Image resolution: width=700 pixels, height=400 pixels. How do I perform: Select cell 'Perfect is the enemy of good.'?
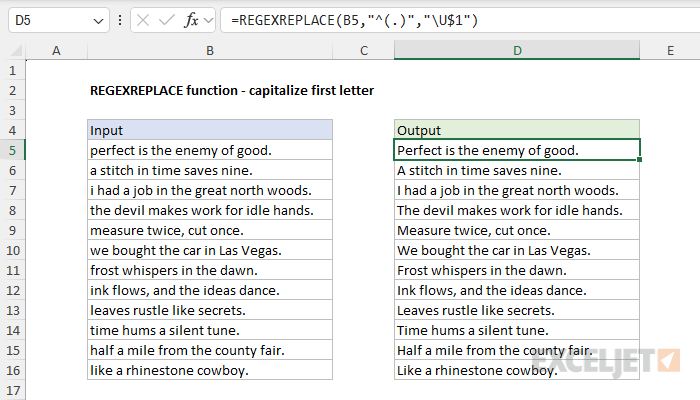[x=517, y=150]
